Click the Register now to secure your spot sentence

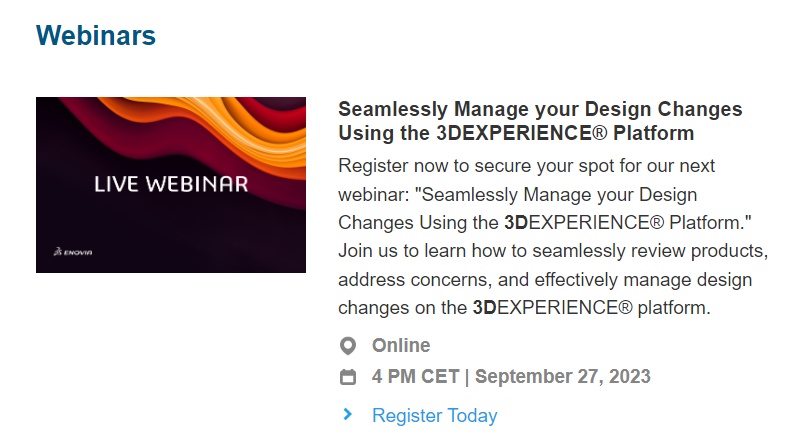(526, 166)
